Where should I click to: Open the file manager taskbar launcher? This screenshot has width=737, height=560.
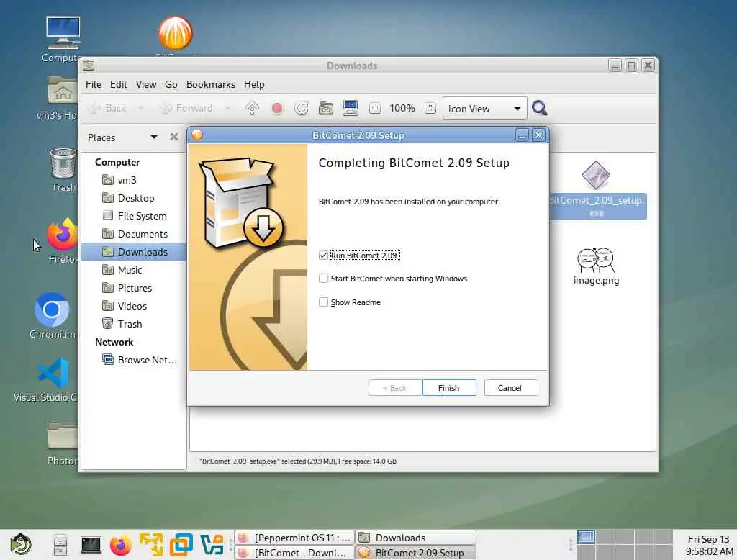(60, 545)
